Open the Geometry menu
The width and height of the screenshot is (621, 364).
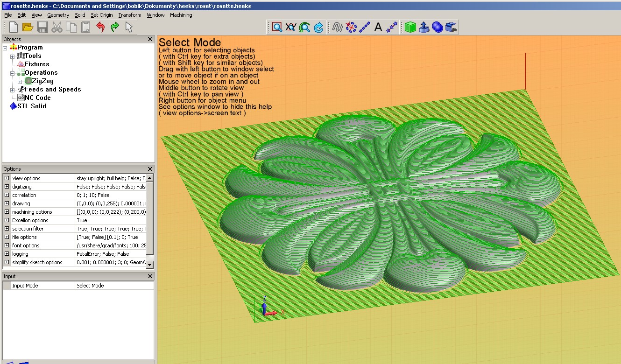pyautogui.click(x=58, y=15)
